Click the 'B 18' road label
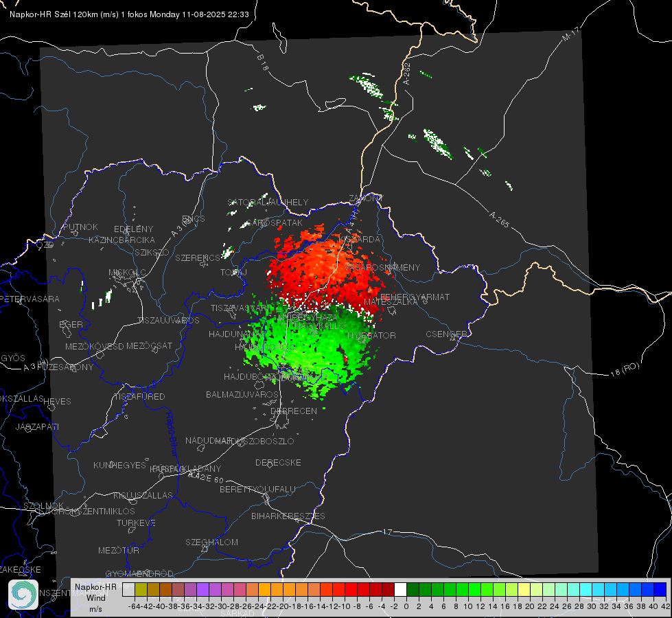The image size is (672, 618). (263, 62)
